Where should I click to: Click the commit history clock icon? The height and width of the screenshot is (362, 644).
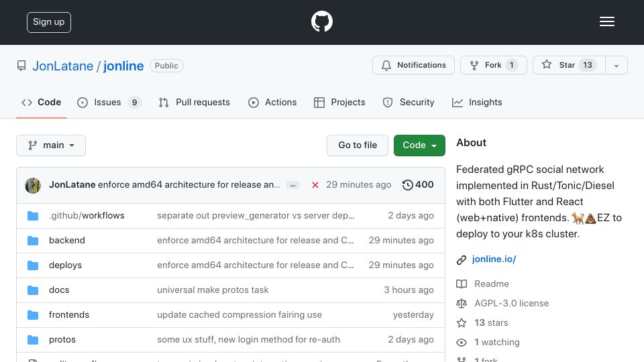coord(407,185)
